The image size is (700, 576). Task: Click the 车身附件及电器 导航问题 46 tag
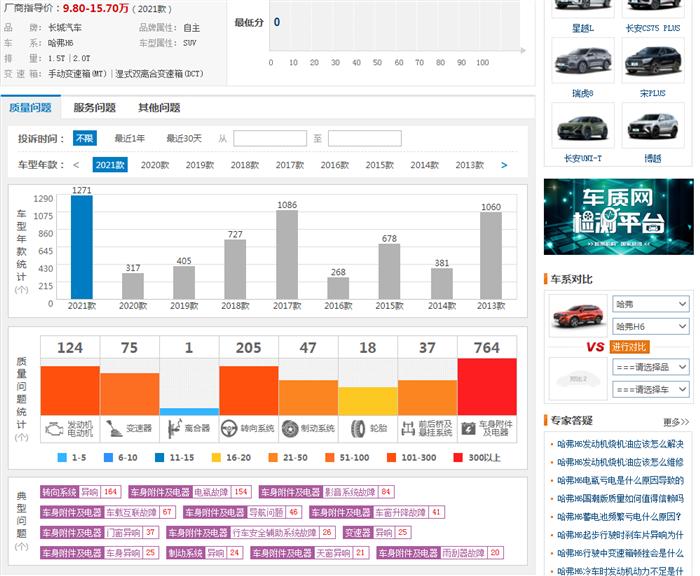(243, 512)
